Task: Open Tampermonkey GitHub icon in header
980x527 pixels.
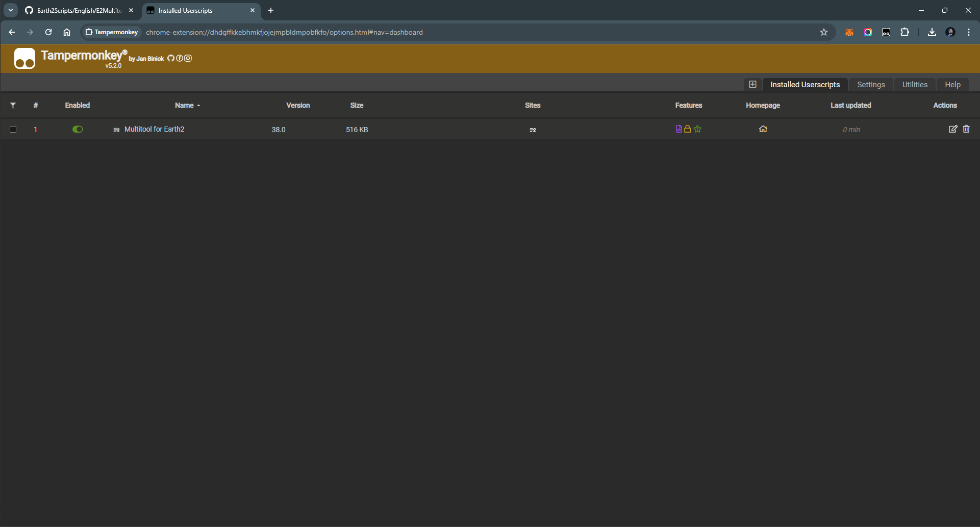Action: pos(171,58)
